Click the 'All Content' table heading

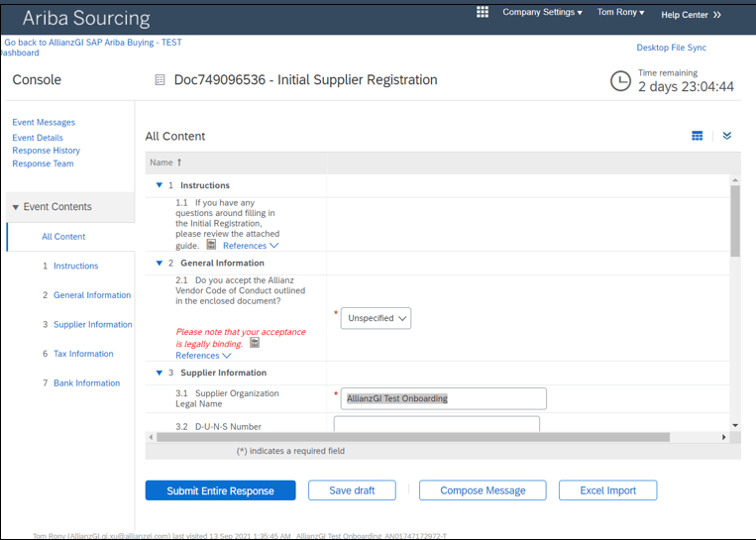click(x=175, y=137)
